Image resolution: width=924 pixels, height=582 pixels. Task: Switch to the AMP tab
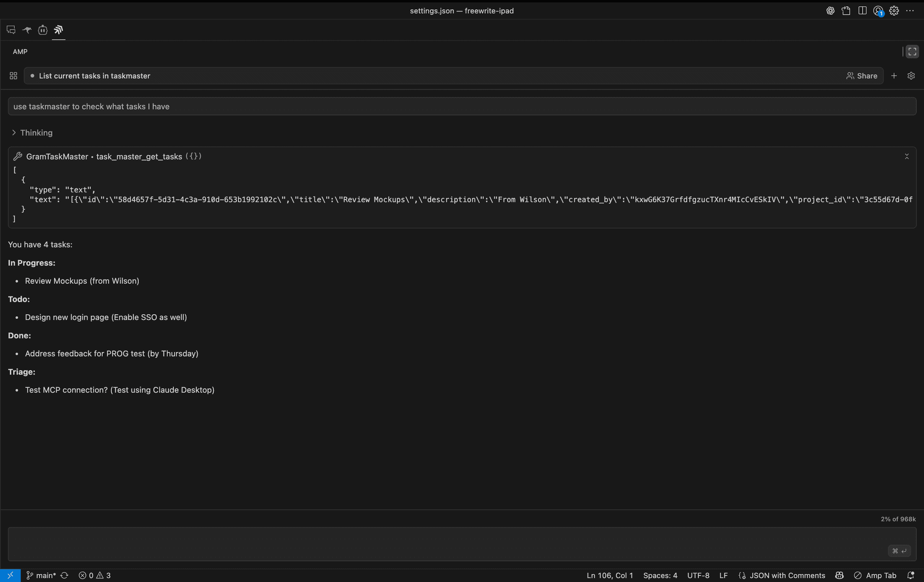click(x=19, y=51)
